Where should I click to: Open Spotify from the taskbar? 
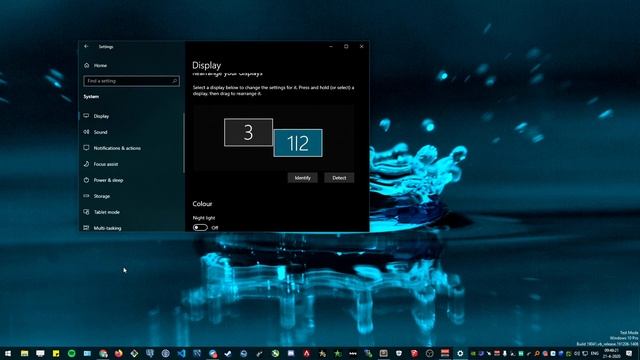[71, 353]
